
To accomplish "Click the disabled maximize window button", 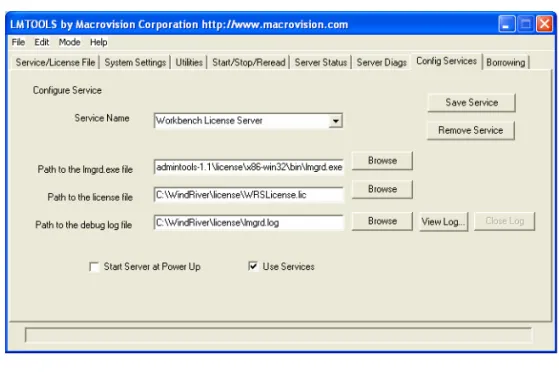I will [525, 24].
